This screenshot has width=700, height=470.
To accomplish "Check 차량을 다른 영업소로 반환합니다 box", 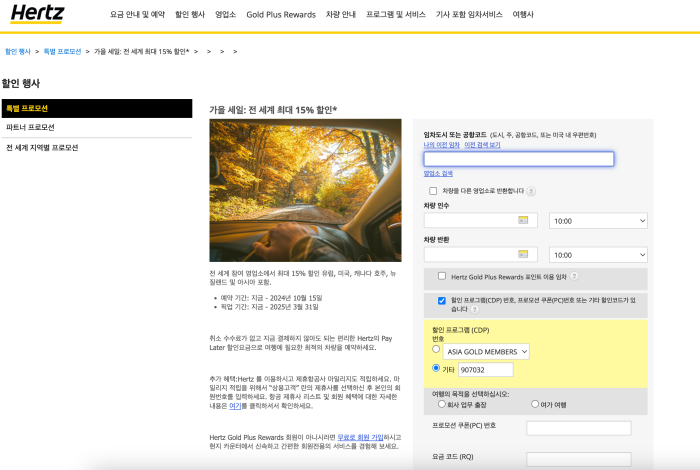I will point(433,191).
